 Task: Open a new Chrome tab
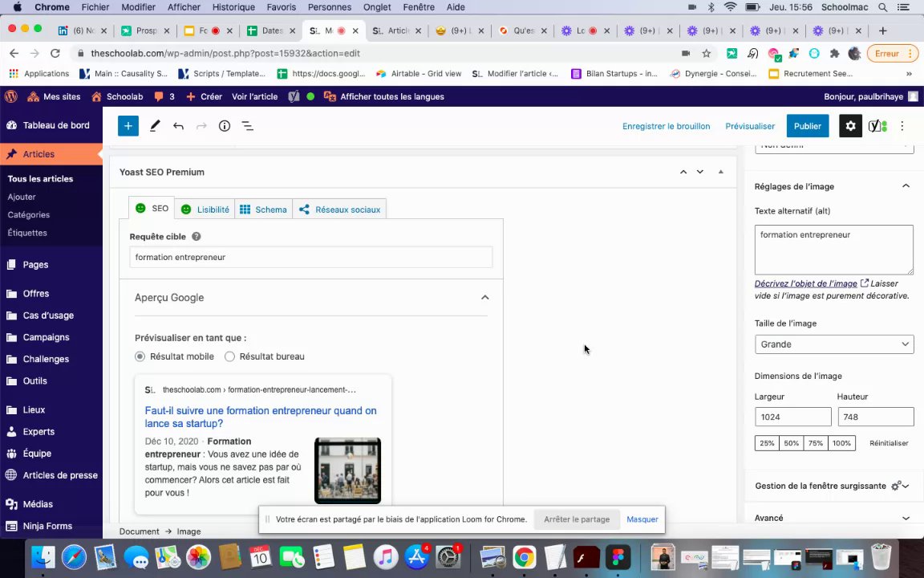882,31
